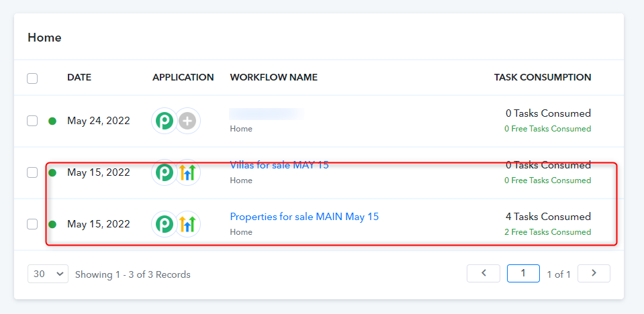Check the May 24, 2022 workflow checkbox
644x314 pixels.
32,121
